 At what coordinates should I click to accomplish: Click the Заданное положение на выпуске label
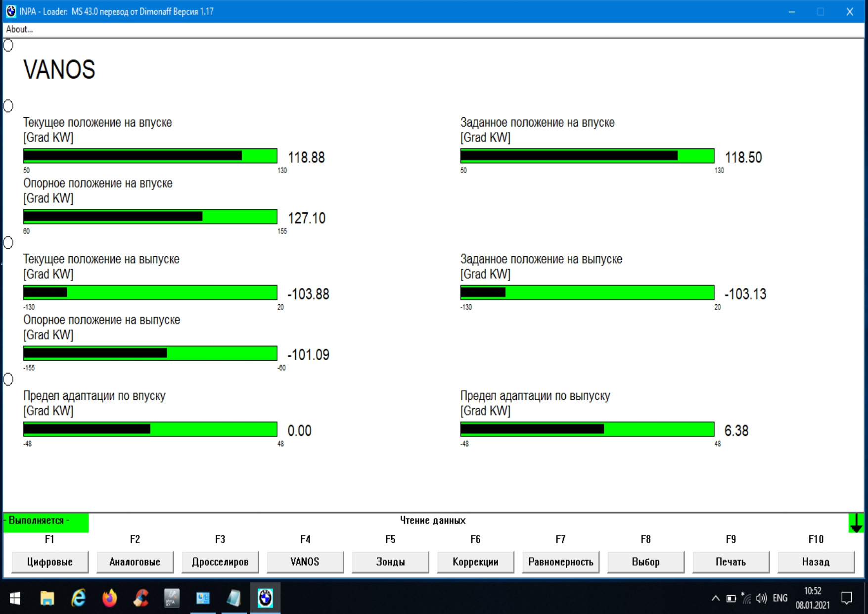(541, 259)
